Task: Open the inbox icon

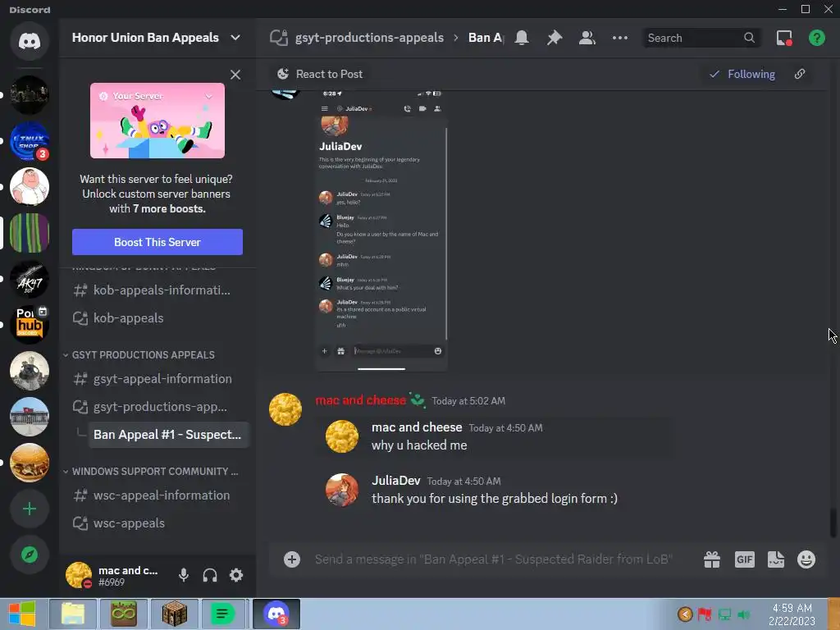Action: (x=784, y=38)
